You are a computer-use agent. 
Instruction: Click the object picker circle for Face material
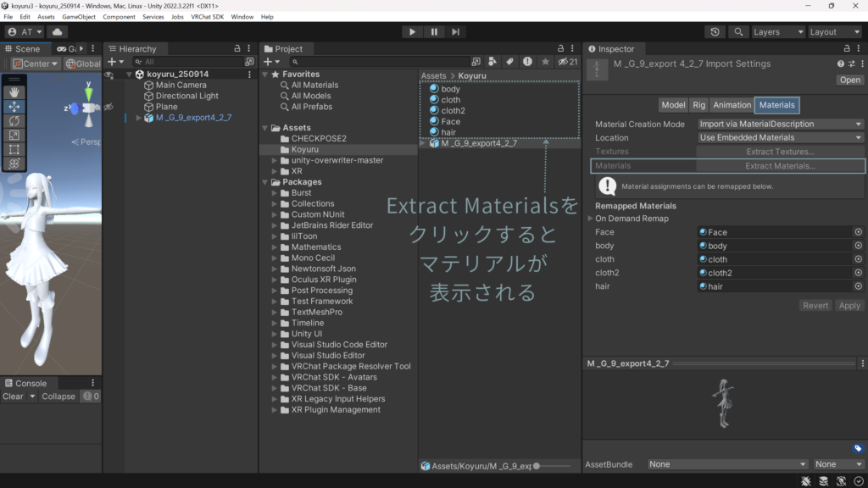(858, 232)
